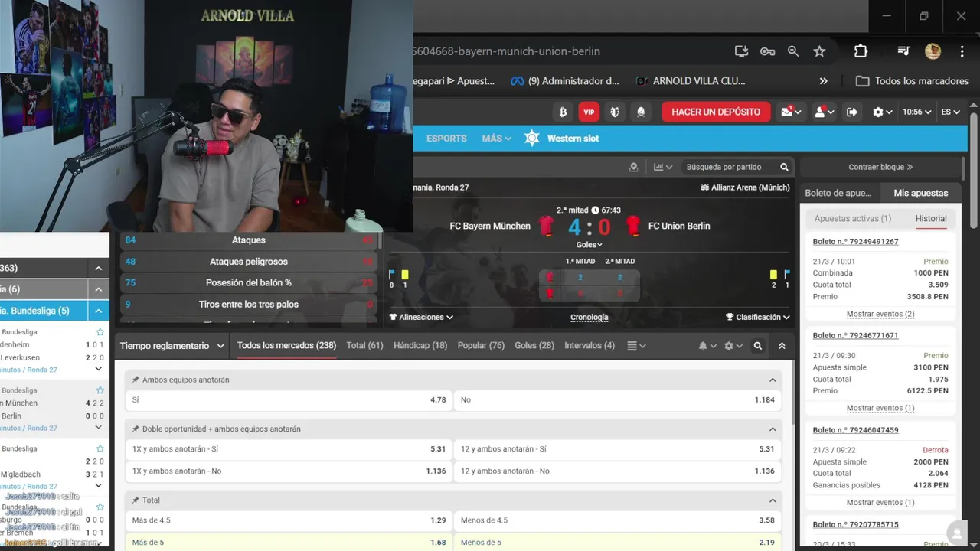Open the statistics chart icon dropdown
Screen dimensions: 980x551
coord(662,167)
